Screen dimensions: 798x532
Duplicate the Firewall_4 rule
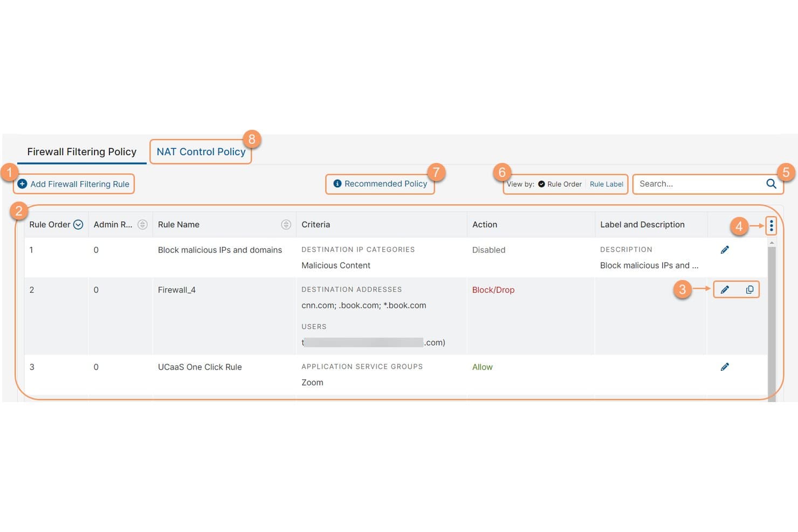tap(749, 289)
